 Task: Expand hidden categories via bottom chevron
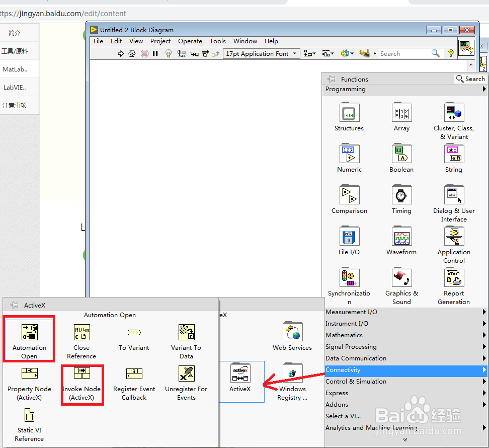pyautogui.click(x=405, y=439)
